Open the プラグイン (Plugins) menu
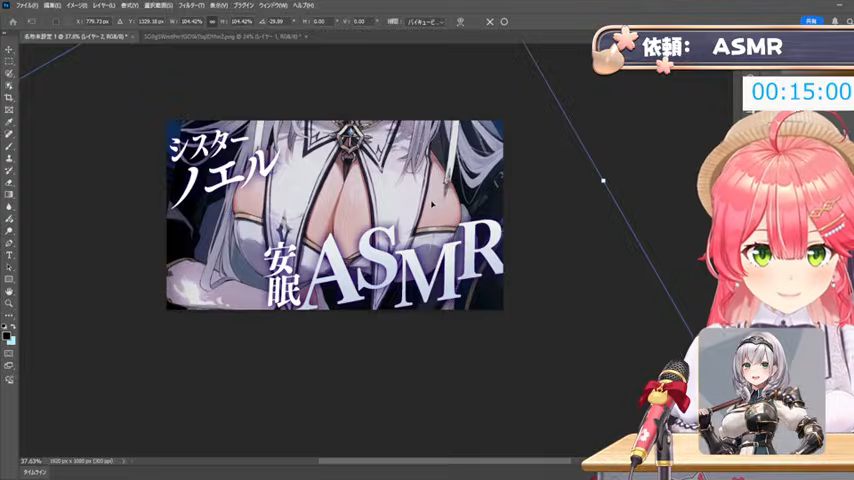The width and height of the screenshot is (854, 480). click(x=243, y=5)
